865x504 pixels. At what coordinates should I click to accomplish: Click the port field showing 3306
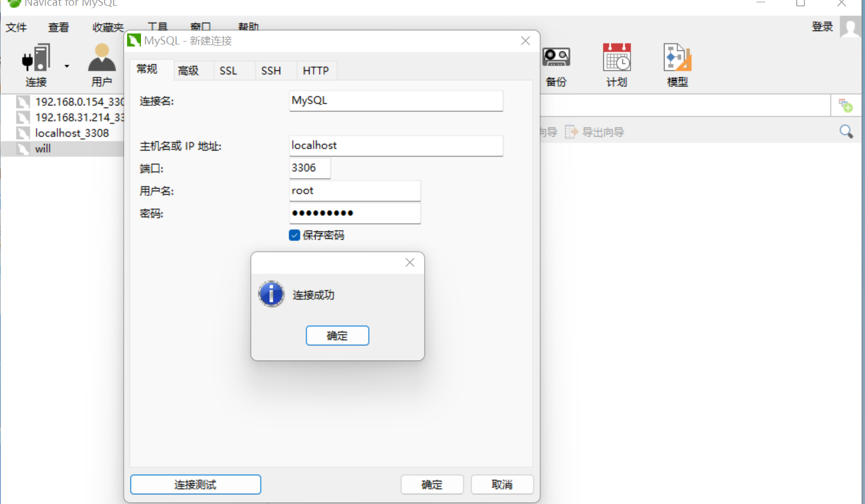coord(310,168)
